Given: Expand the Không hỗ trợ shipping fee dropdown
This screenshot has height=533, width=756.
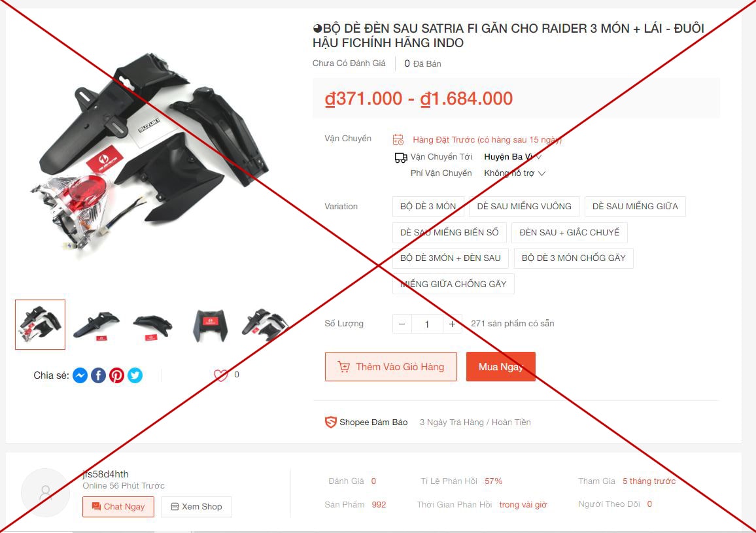Looking at the screenshot, I should (515, 173).
